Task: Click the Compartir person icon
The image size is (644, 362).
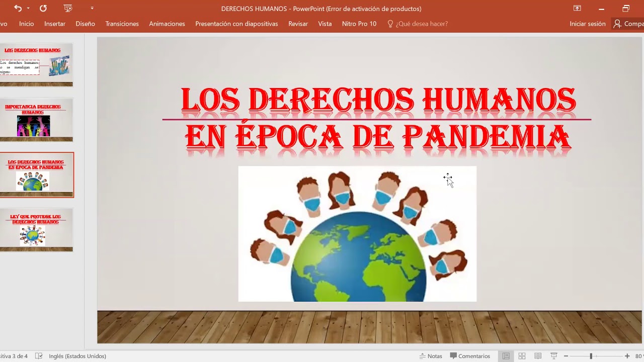Action: [617, 24]
